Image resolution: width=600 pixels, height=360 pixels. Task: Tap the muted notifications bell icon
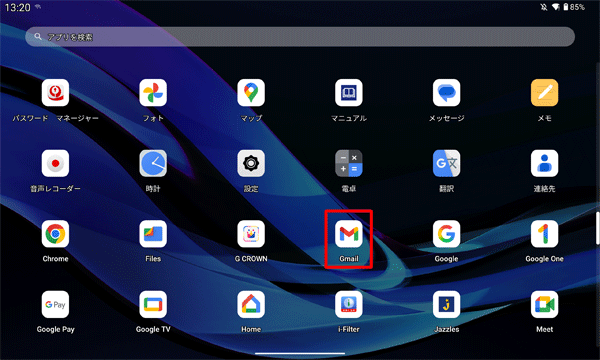pyautogui.click(x=544, y=7)
